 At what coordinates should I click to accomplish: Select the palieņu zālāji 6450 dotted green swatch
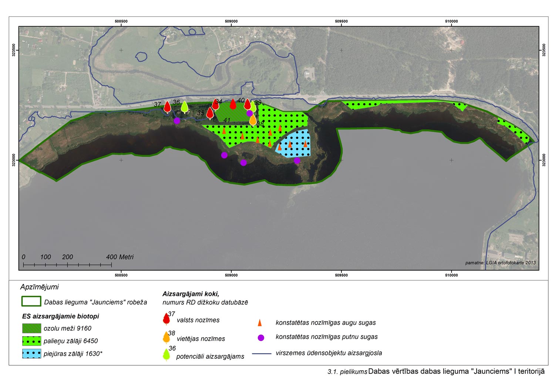click(31, 341)
